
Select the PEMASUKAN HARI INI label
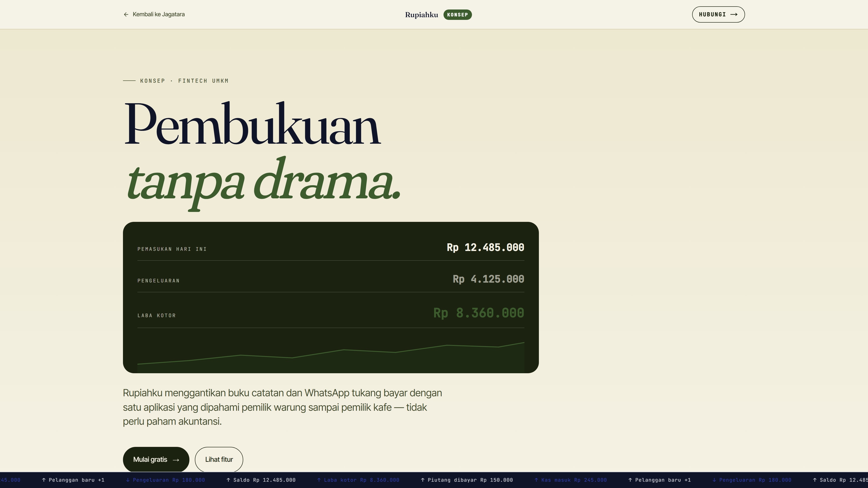pyautogui.click(x=172, y=249)
